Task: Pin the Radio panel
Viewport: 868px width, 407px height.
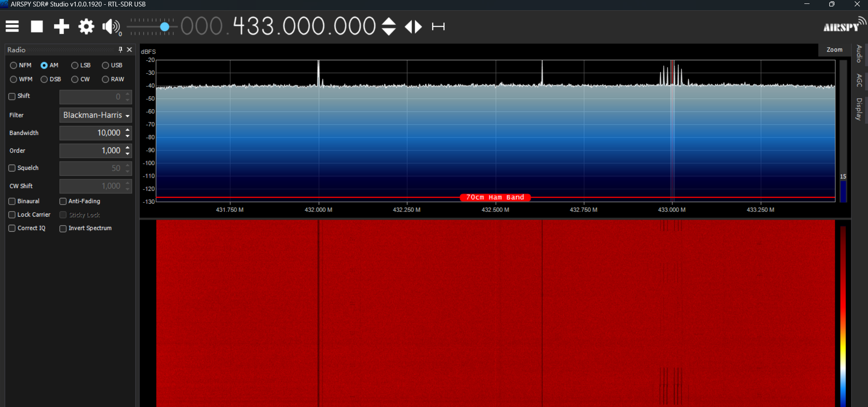Action: point(120,49)
